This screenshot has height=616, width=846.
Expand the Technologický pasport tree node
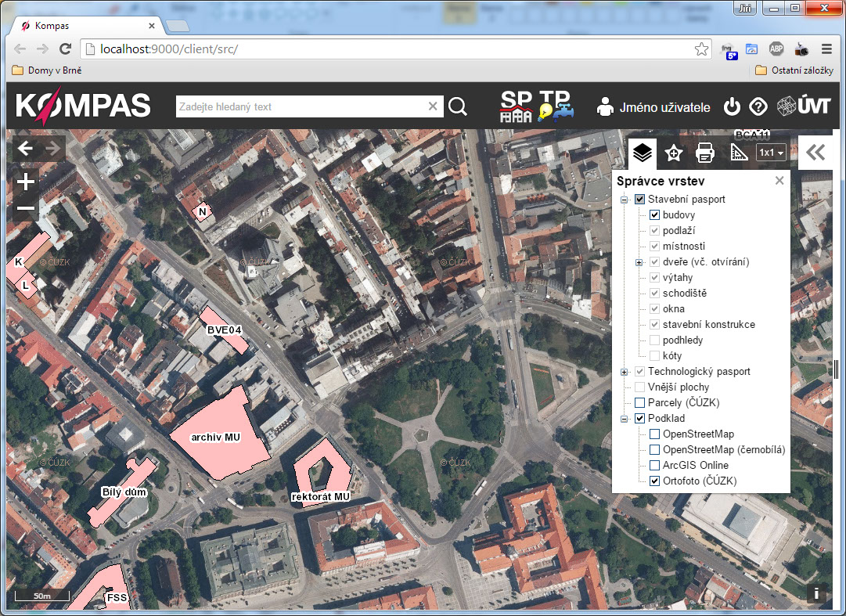point(625,372)
